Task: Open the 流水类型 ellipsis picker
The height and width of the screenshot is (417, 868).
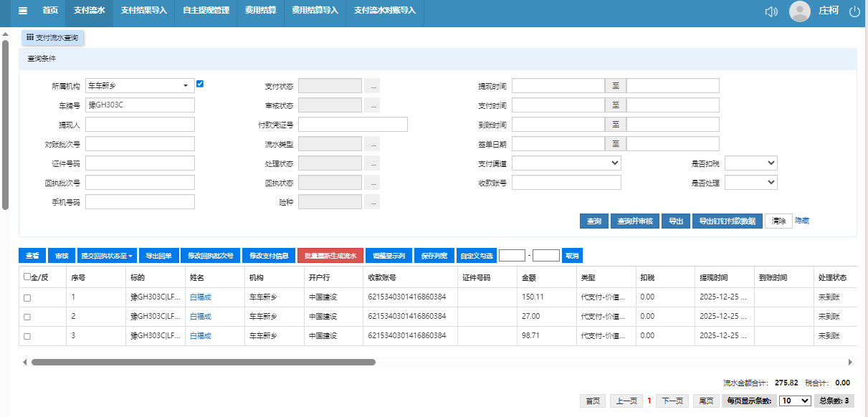Action: tap(372, 144)
